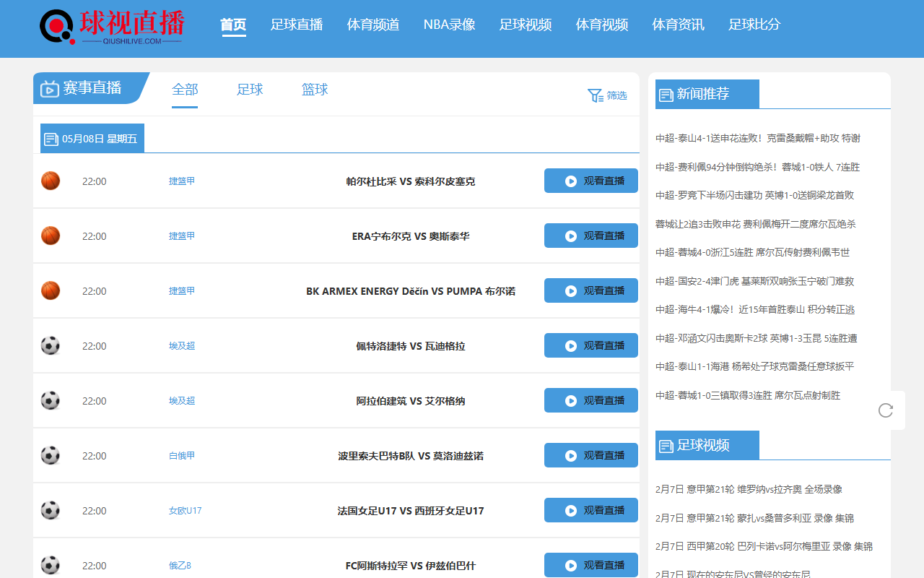This screenshot has height=578, width=924.
Task: Read news 中超-费利佩94分钟倒钩绝杀
Action: pos(758,167)
